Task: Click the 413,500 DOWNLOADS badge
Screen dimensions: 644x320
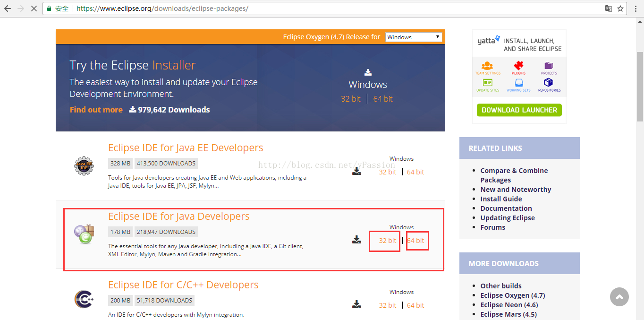Action: click(166, 164)
